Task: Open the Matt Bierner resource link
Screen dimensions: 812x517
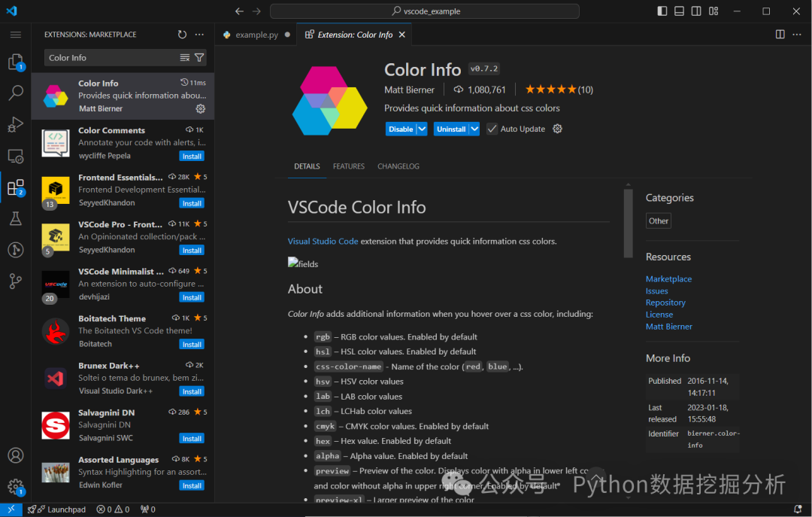Action: (x=668, y=326)
